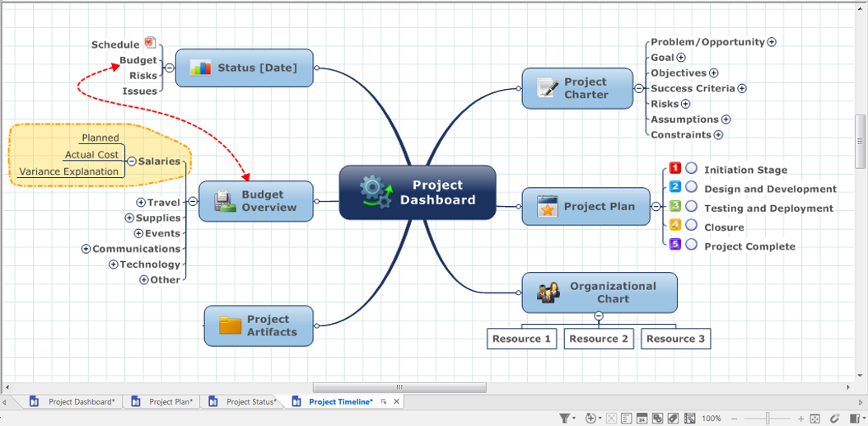
Task: Click the magnet snap icon in status bar
Action: 836,419
